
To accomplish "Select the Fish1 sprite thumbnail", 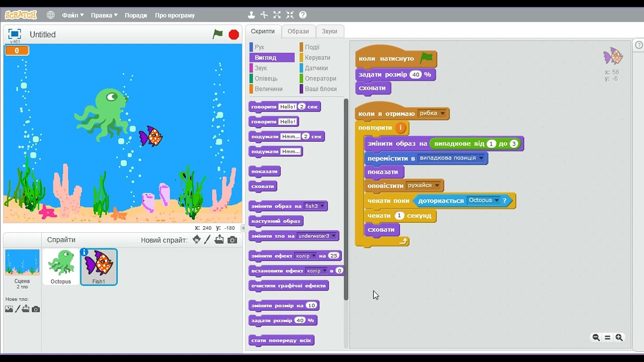I will pos(99,267).
